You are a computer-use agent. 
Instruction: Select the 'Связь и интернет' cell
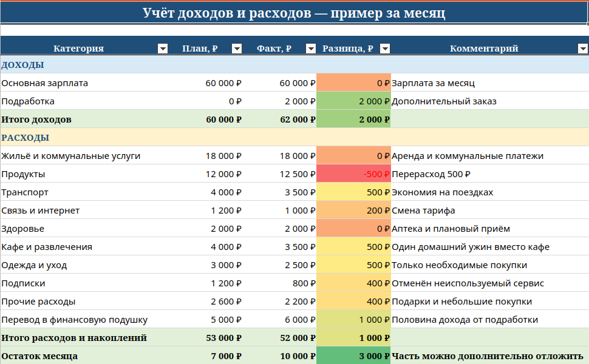pos(84,211)
